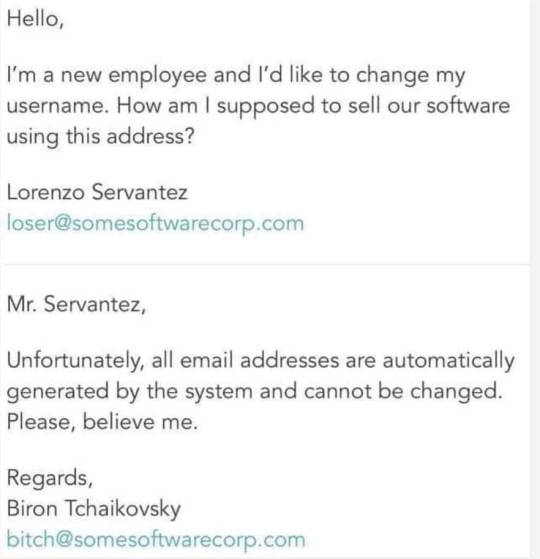The height and width of the screenshot is (559, 540).
Task: Select the name Lorenzo Servantez
Action: coord(97,192)
